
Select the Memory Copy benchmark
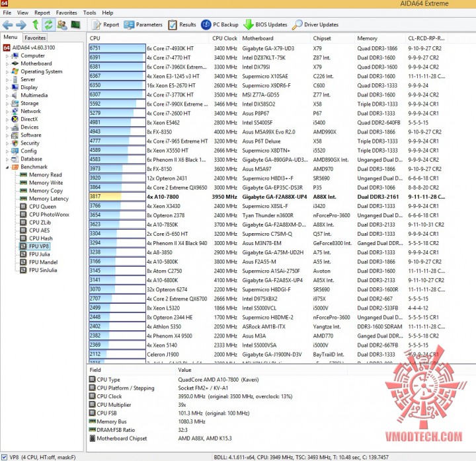coord(46,191)
